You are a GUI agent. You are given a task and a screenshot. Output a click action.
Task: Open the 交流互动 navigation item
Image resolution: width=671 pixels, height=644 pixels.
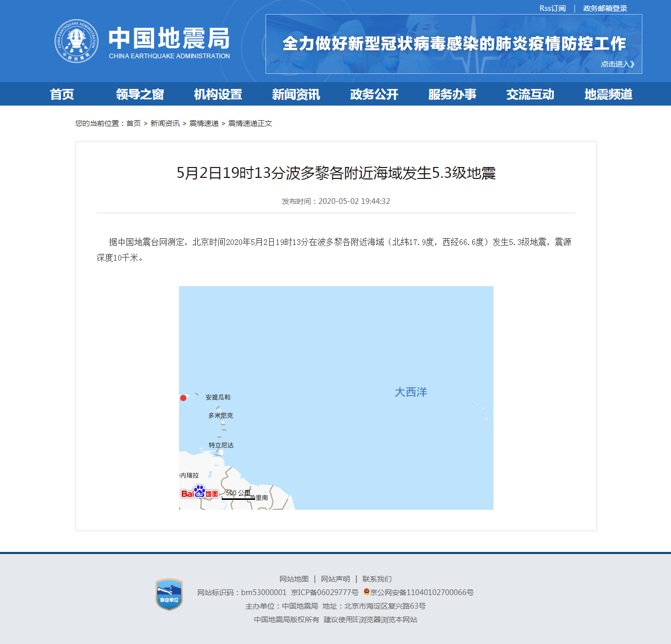530,94
